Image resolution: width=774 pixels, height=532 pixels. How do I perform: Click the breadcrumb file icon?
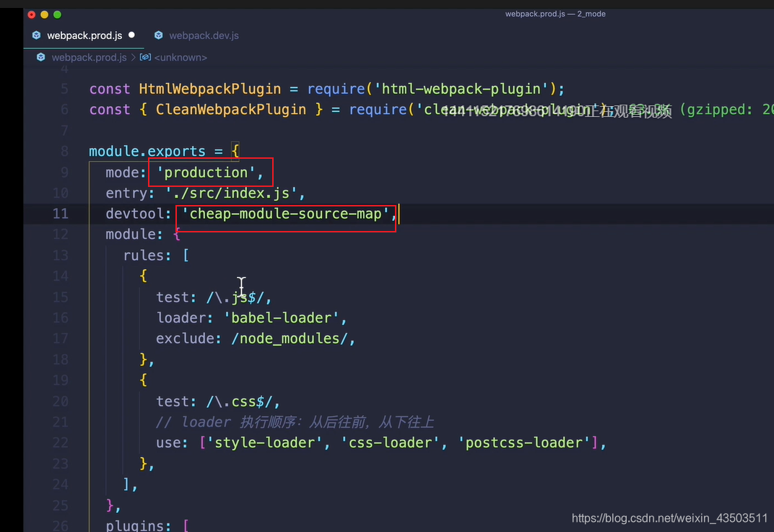click(x=41, y=57)
